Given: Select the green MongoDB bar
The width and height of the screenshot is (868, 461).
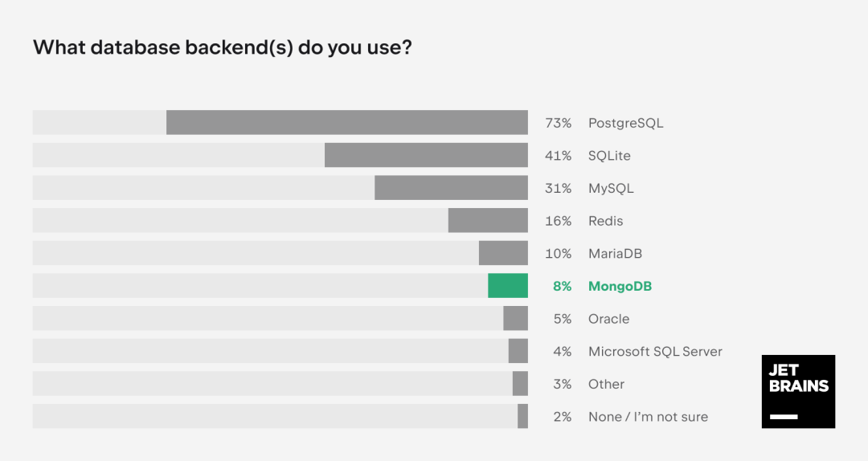Looking at the screenshot, I should 508,286.
